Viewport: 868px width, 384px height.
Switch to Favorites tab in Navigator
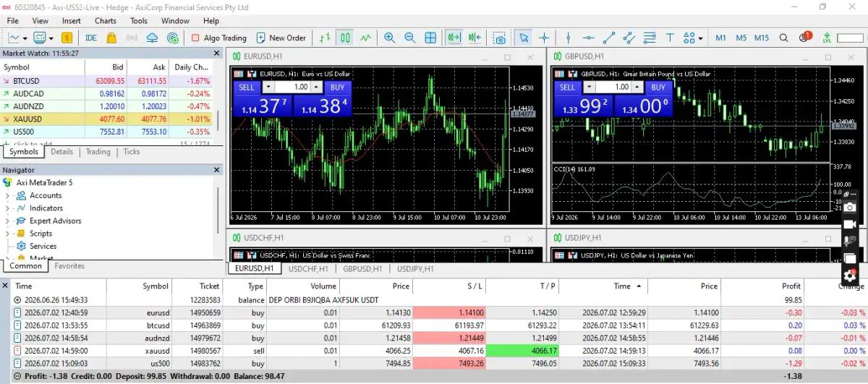coord(69,266)
